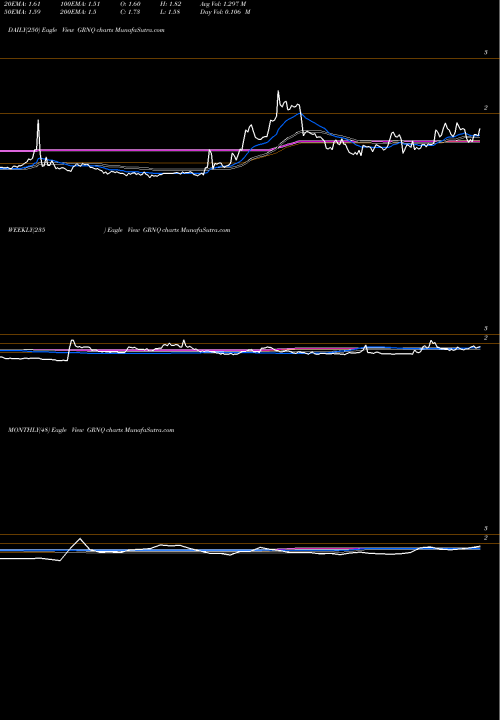The width and height of the screenshot is (500, 720).
Task: Click the 50EMA: 1.59 value
Action: pos(22,12)
